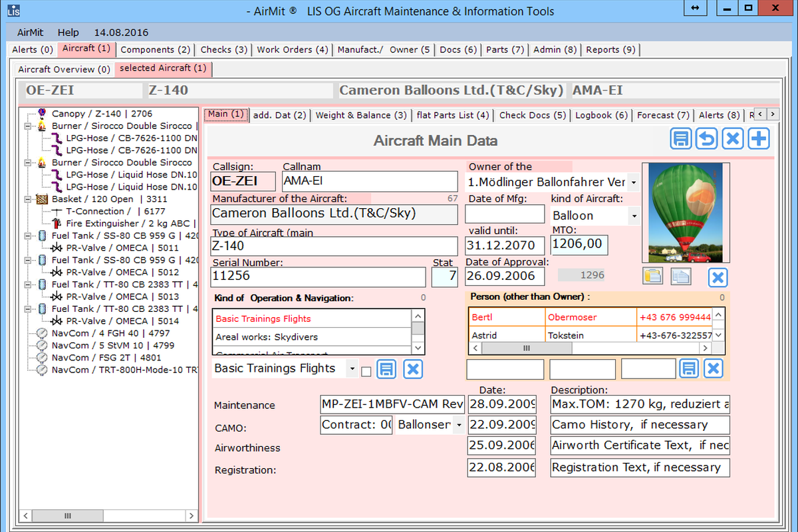Select the 'Canopy / Z-140 | 2706' tree row
Screen dimensions: 798x532
pyautogui.click(x=102, y=114)
